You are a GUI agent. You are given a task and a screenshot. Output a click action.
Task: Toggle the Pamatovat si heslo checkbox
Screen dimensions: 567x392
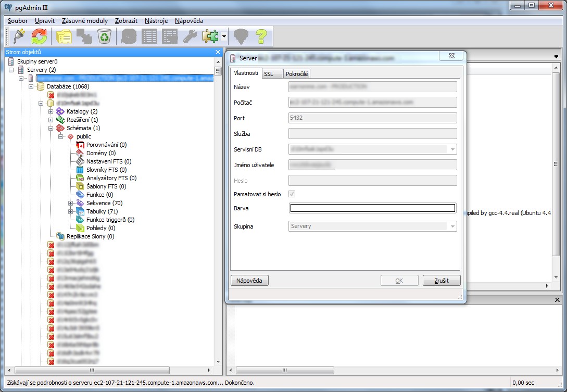[x=292, y=194]
